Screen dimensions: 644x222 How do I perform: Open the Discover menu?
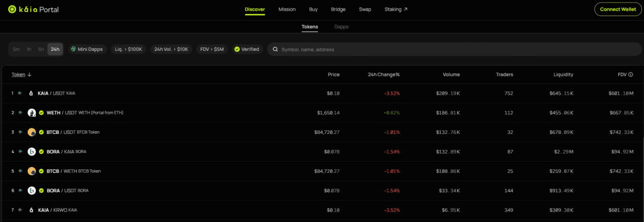click(x=255, y=9)
